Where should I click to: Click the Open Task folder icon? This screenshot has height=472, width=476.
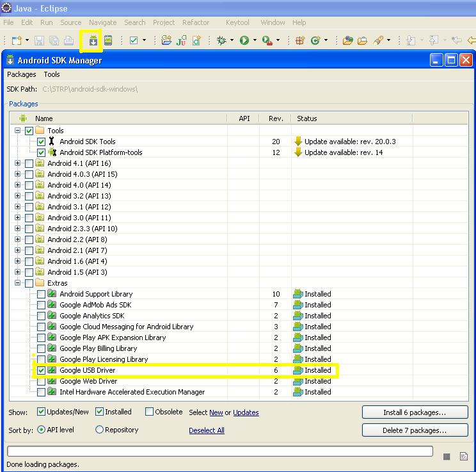(363, 40)
